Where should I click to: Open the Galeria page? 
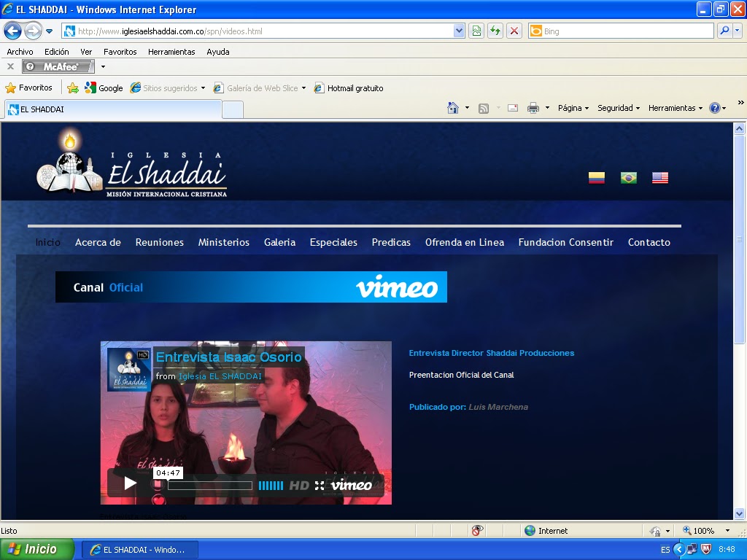pos(279,242)
